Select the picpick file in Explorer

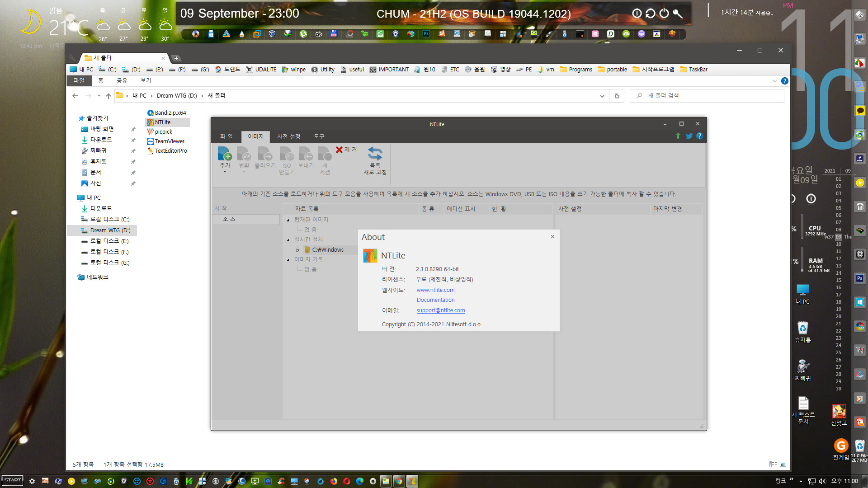tap(160, 132)
